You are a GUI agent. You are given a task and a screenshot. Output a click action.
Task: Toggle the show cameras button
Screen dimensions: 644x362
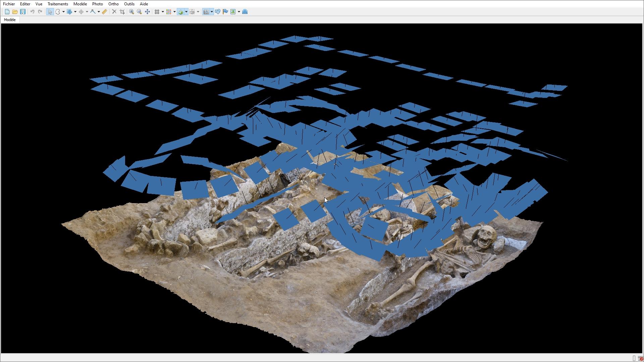click(206, 12)
